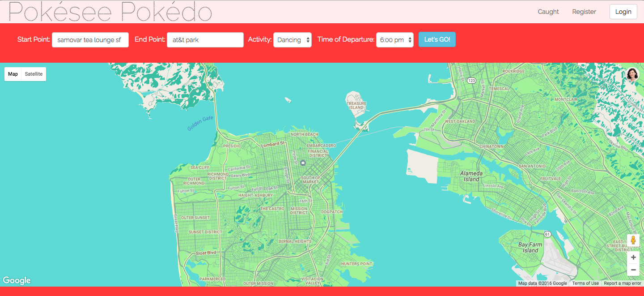Click the Login button
This screenshot has height=296, width=644.
(x=623, y=12)
